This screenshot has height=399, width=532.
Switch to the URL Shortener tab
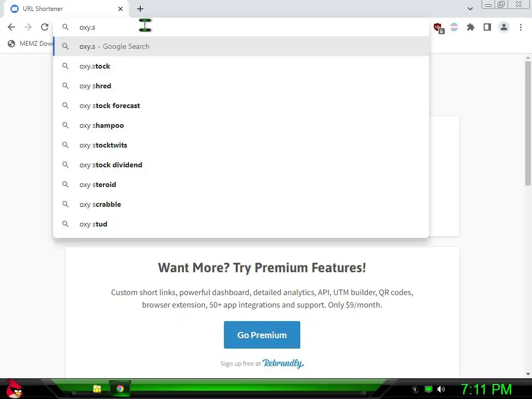pos(66,9)
